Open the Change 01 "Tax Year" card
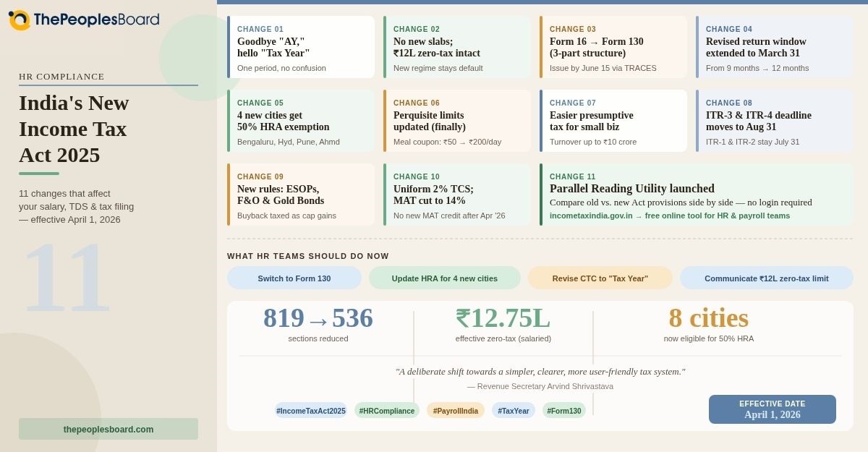Image resolution: width=868 pixels, height=452 pixels. pyautogui.click(x=302, y=47)
